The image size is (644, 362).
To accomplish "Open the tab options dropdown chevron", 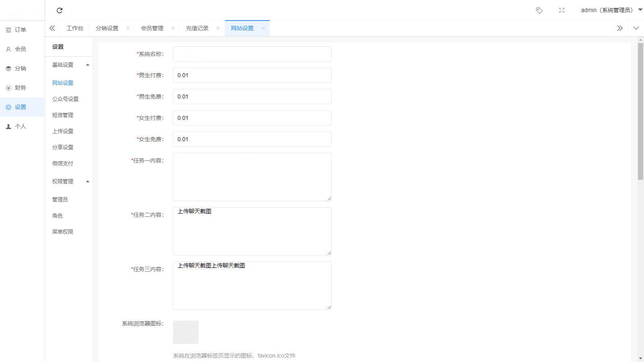I will pyautogui.click(x=636, y=28).
